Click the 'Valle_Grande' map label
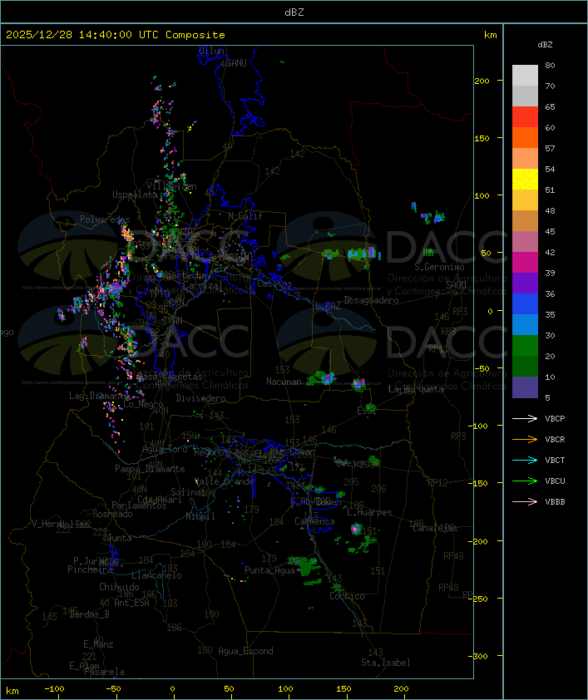The image size is (588, 700). (x=225, y=481)
